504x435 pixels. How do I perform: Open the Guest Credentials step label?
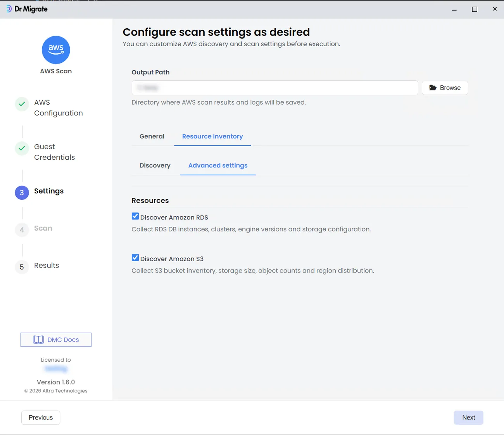click(55, 152)
